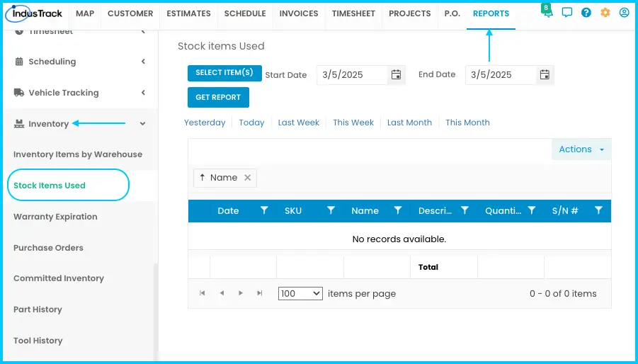Open Committed Inventory report
Image resolution: width=638 pixels, height=364 pixels.
(59, 278)
